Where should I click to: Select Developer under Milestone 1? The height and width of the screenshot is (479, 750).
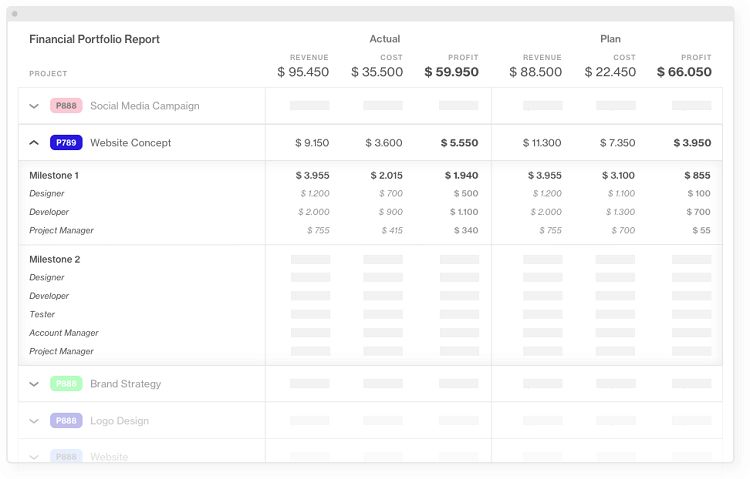pyautogui.click(x=49, y=212)
